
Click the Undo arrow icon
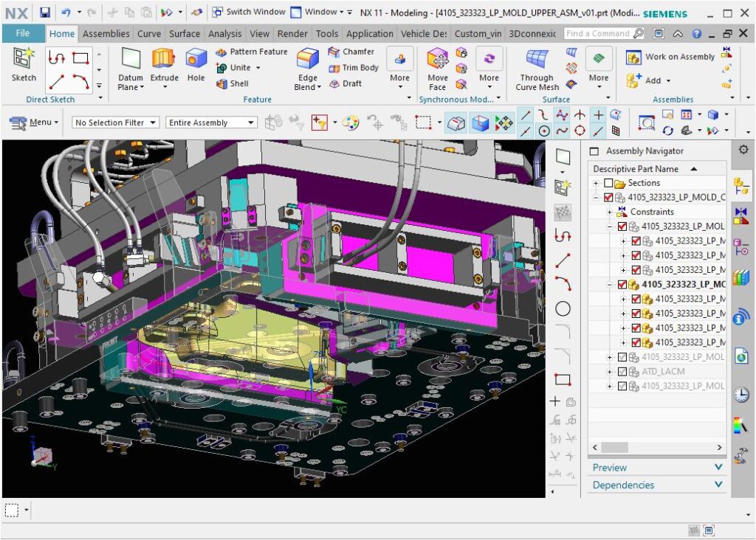click(x=66, y=13)
